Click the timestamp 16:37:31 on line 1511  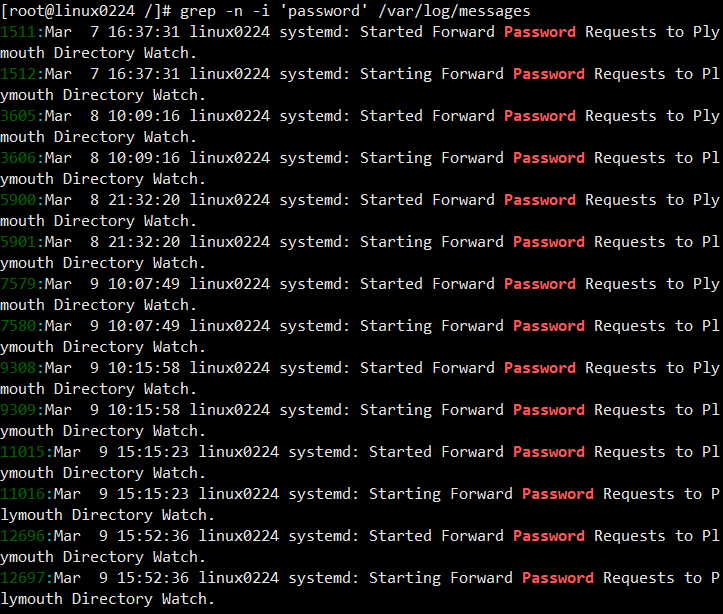pos(144,32)
